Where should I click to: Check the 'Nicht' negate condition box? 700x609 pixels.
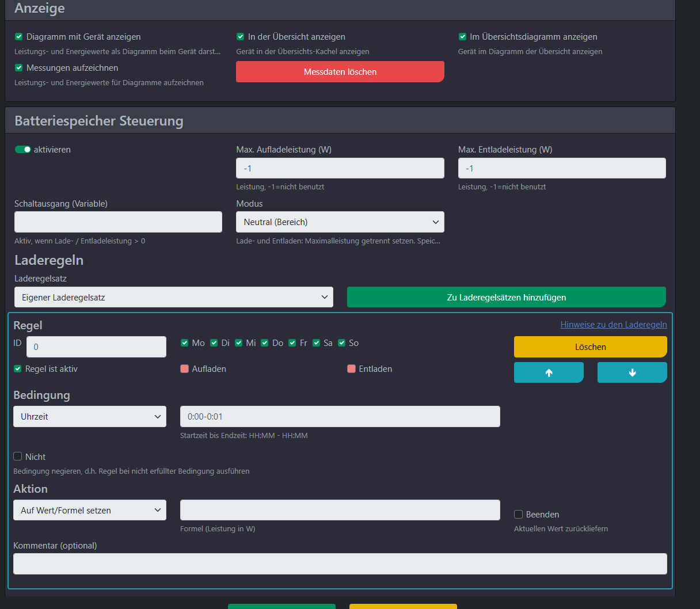click(18, 456)
